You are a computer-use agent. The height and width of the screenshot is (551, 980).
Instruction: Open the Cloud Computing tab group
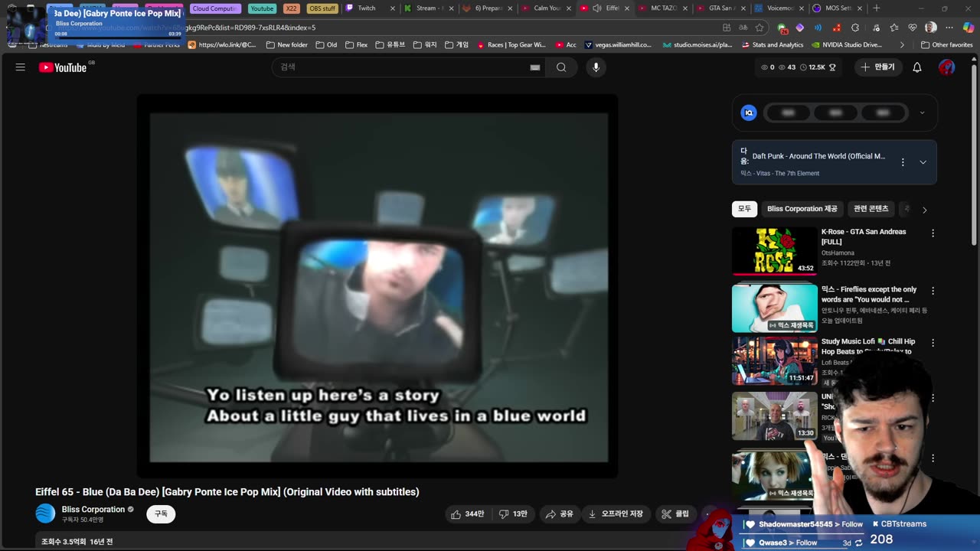click(215, 8)
